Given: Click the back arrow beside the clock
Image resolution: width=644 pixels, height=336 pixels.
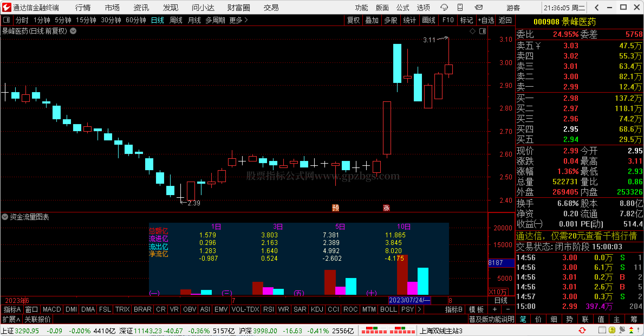Looking at the screenshot, I should tap(597, 8).
